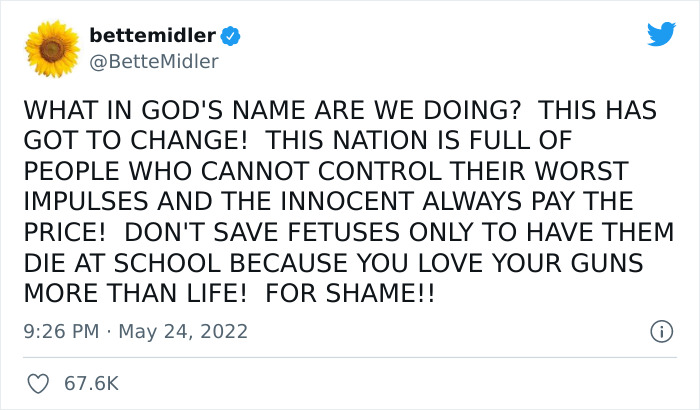The image size is (700, 410).
Task: Click the 67.6K likes count
Action: (91, 383)
